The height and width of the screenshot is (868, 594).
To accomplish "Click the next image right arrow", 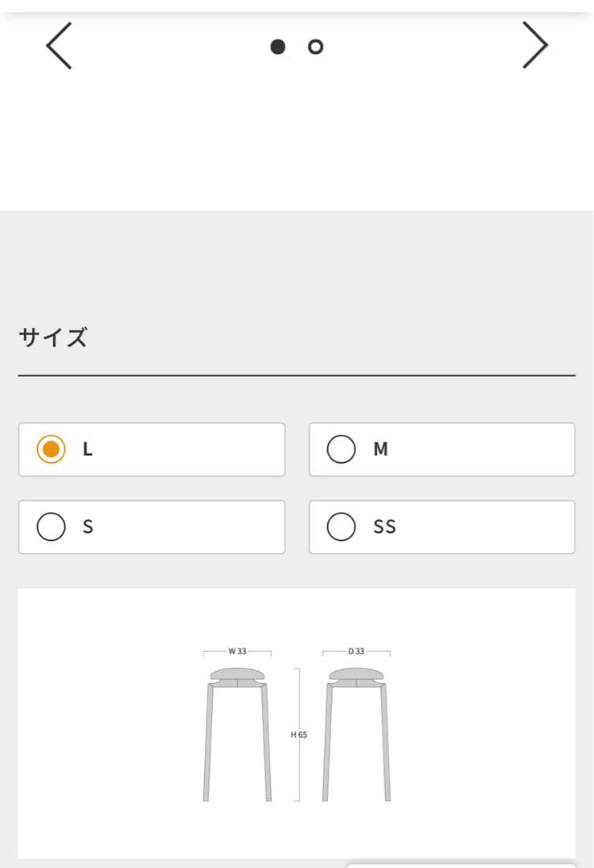I will 535,46.
